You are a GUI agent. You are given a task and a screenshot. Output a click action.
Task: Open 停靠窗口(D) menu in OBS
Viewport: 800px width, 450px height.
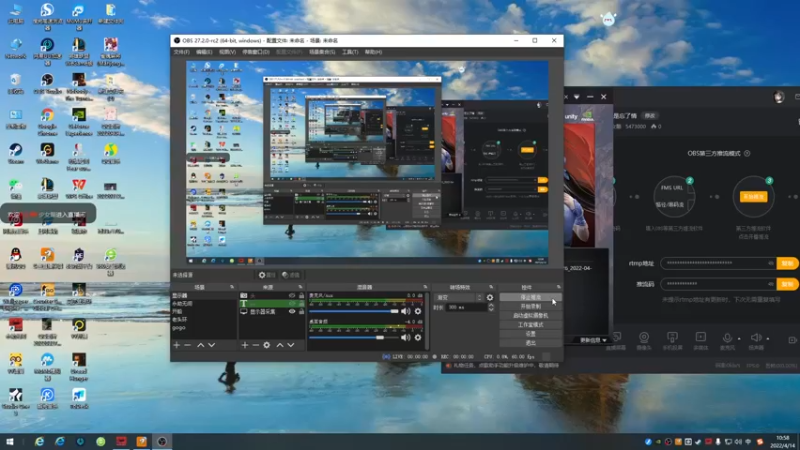tap(256, 52)
